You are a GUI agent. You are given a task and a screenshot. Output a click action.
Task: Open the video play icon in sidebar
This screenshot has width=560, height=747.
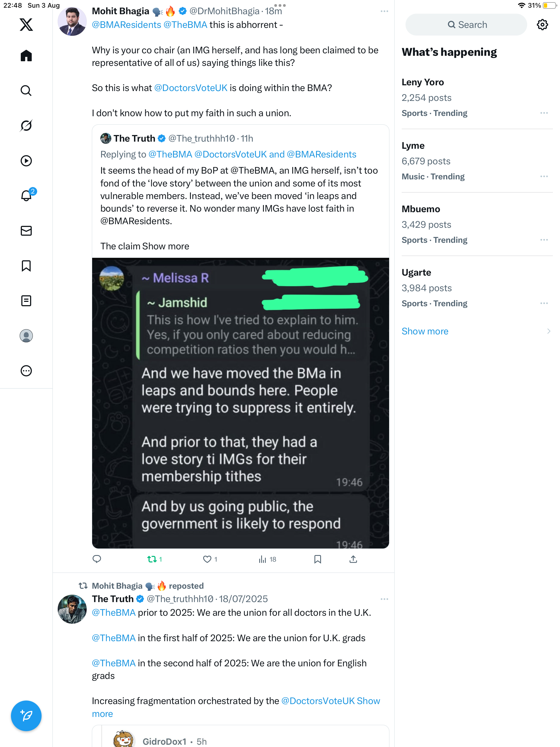pyautogui.click(x=26, y=161)
